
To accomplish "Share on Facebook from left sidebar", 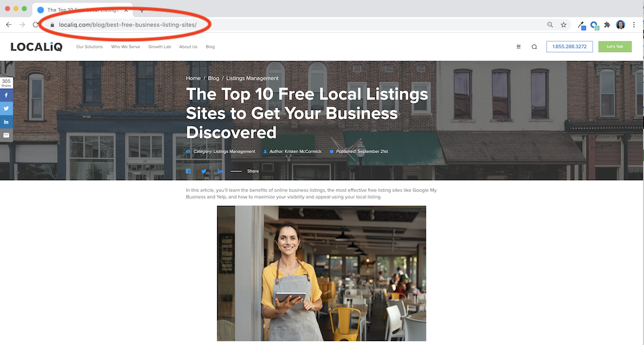I will click(x=6, y=95).
